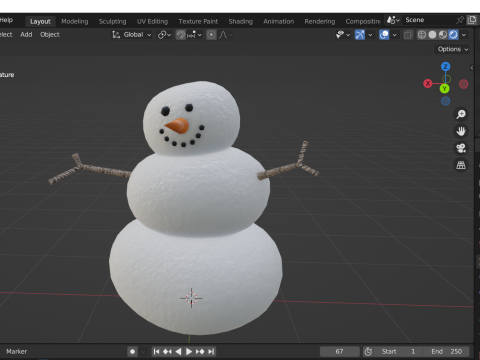The height and width of the screenshot is (360, 480).
Task: Open the transform pivot point dropdown
Action: (164, 35)
